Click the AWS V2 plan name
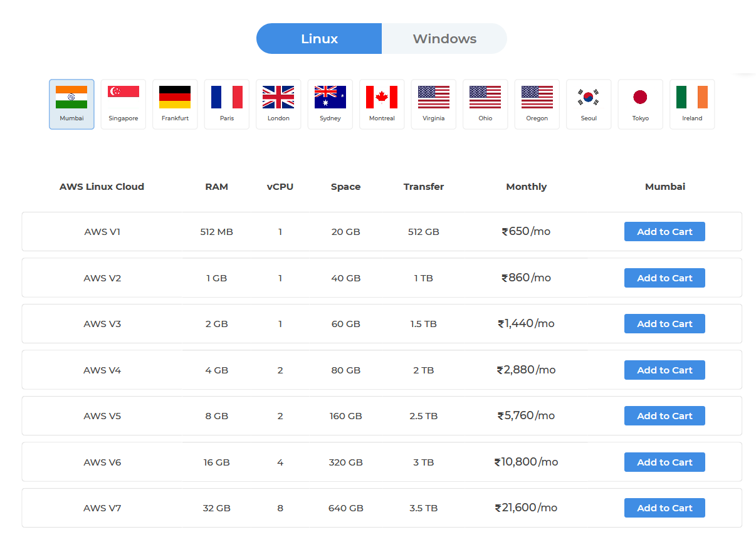Screen dimensions: 756x547 [102, 278]
